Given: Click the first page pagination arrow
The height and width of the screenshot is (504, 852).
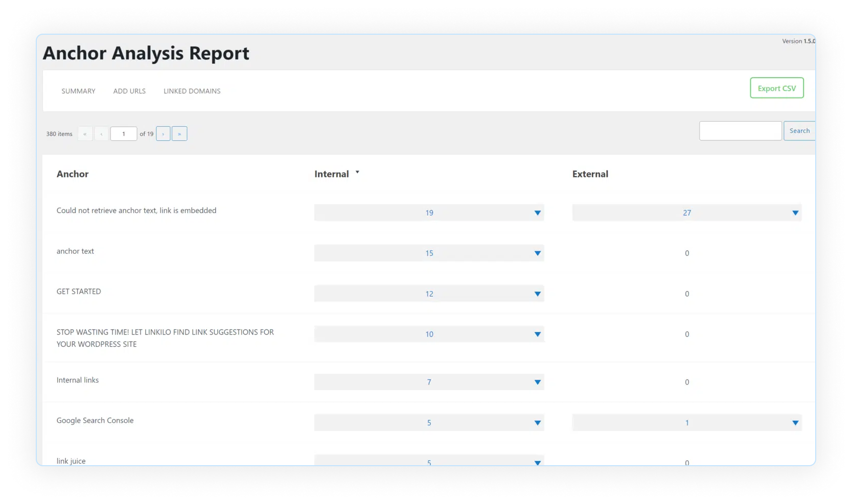Looking at the screenshot, I should (85, 134).
